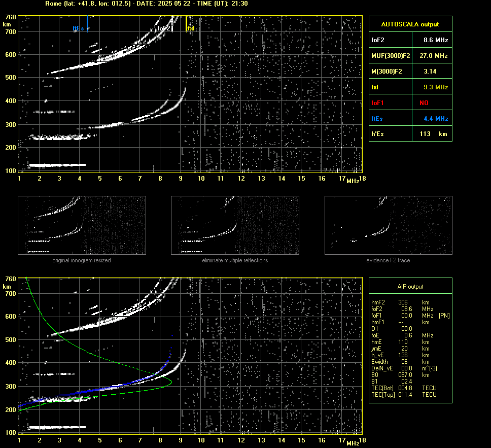Select the ymE 20 km entry
The image size is (491, 448).
coord(400,349)
